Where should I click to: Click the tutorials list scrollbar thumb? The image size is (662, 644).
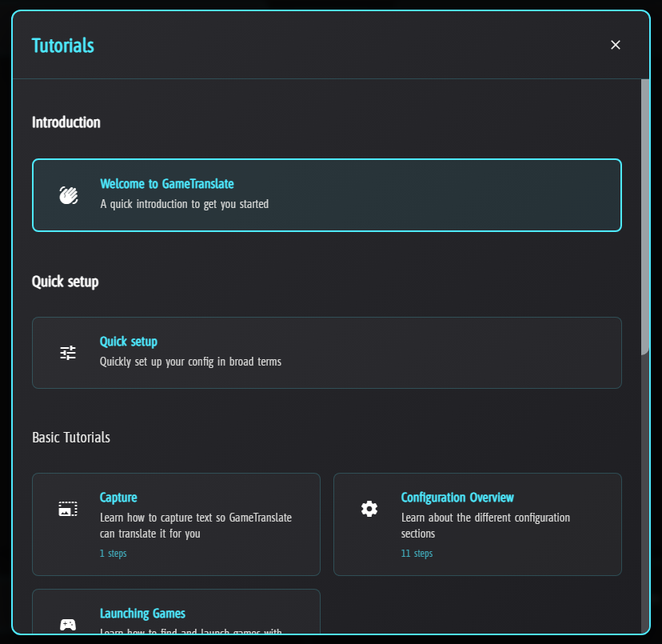[x=645, y=216]
